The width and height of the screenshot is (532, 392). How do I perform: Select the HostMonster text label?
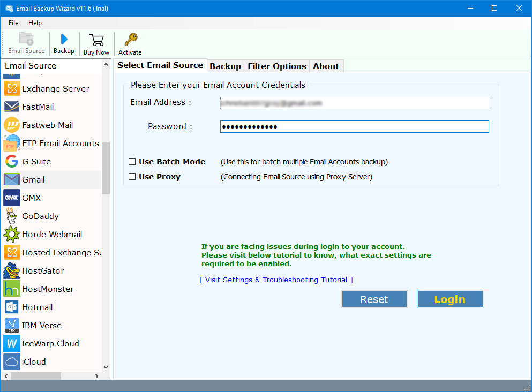(48, 289)
